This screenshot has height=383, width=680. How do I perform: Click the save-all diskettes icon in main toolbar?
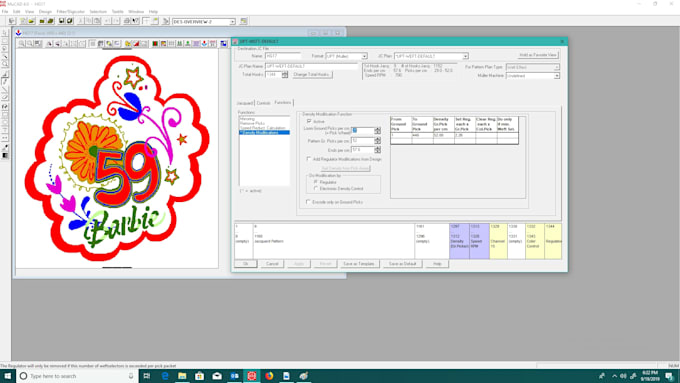70,21
